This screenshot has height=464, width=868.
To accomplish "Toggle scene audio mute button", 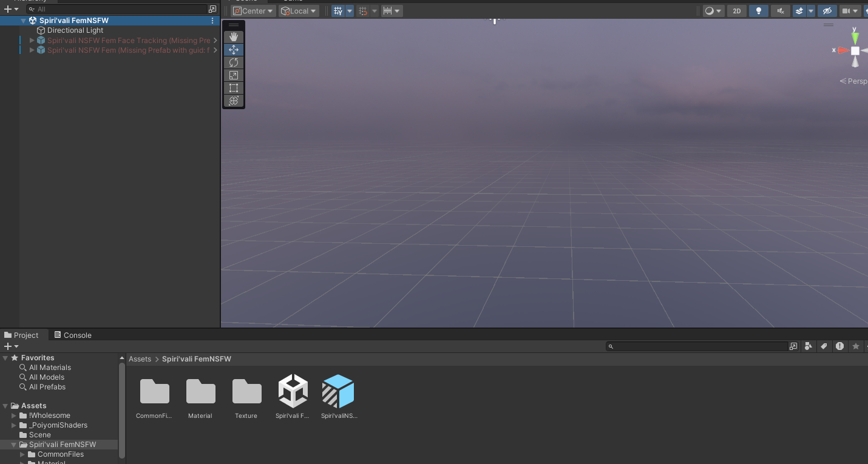I will [780, 11].
